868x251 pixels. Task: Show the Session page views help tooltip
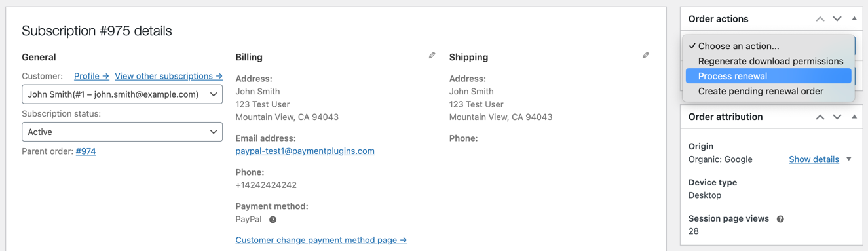[780, 219]
